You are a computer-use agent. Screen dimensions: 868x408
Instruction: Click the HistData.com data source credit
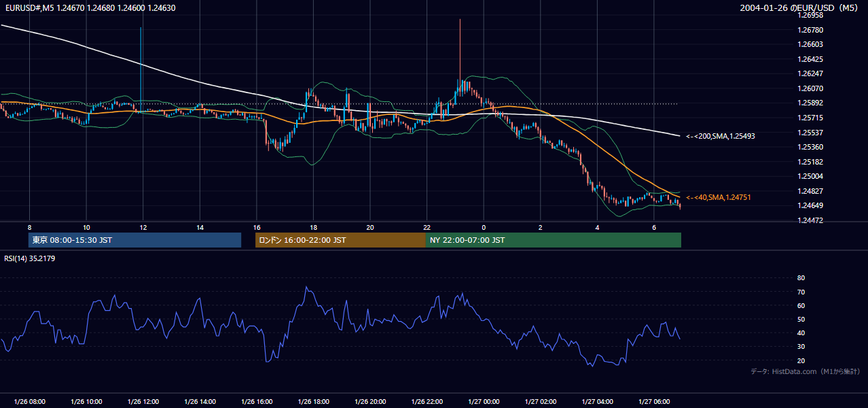coord(806,371)
